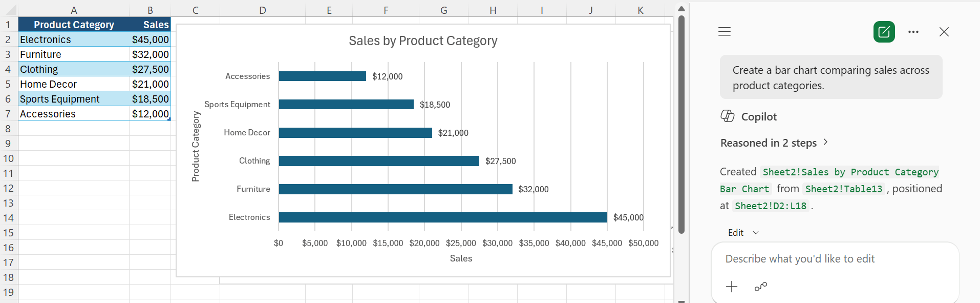Click the Copilot logo icon
Viewport: 980px width, 303px height.
pos(727,116)
